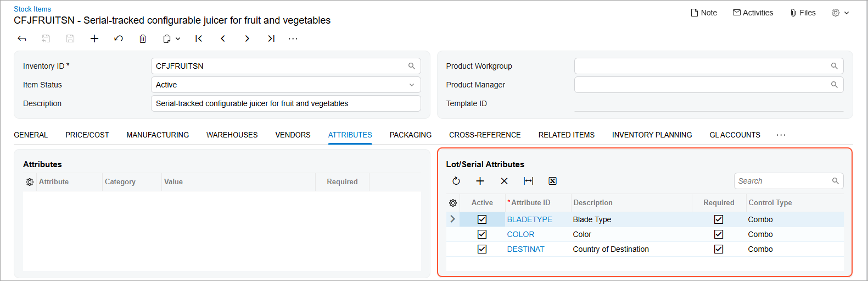Click the Lot/Serial Attributes search field

(782, 181)
